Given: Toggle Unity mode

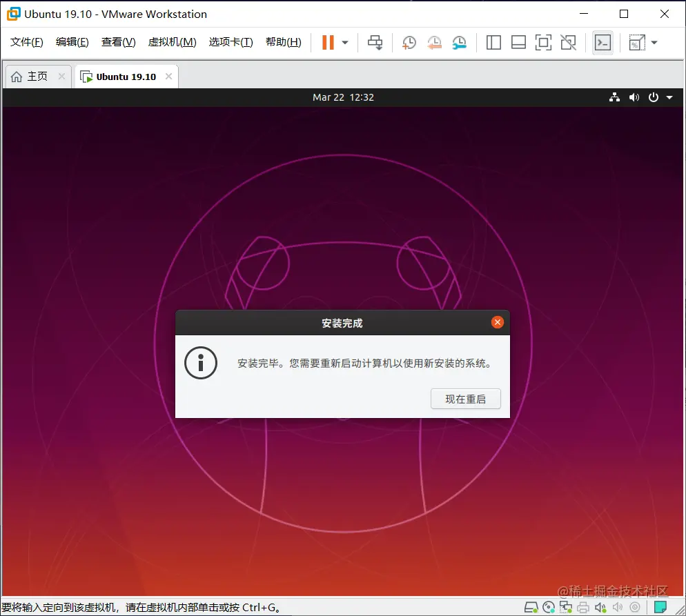Looking at the screenshot, I should [568, 42].
